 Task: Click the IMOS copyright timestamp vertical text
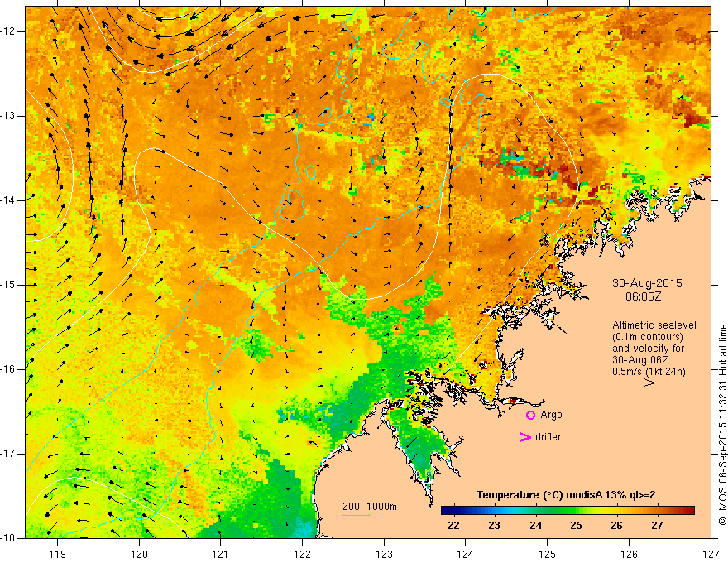[722, 425]
